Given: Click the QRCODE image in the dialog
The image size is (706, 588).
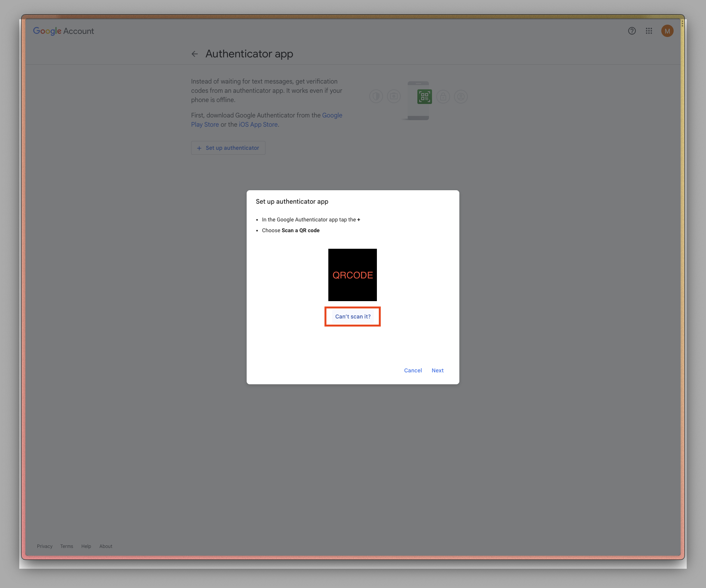Looking at the screenshot, I should tap(353, 275).
